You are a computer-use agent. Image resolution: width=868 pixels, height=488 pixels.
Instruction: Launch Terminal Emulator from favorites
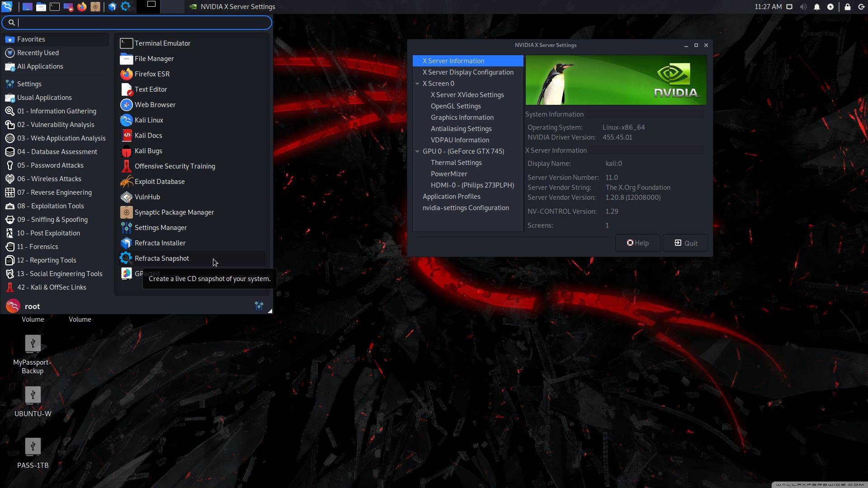[162, 43]
